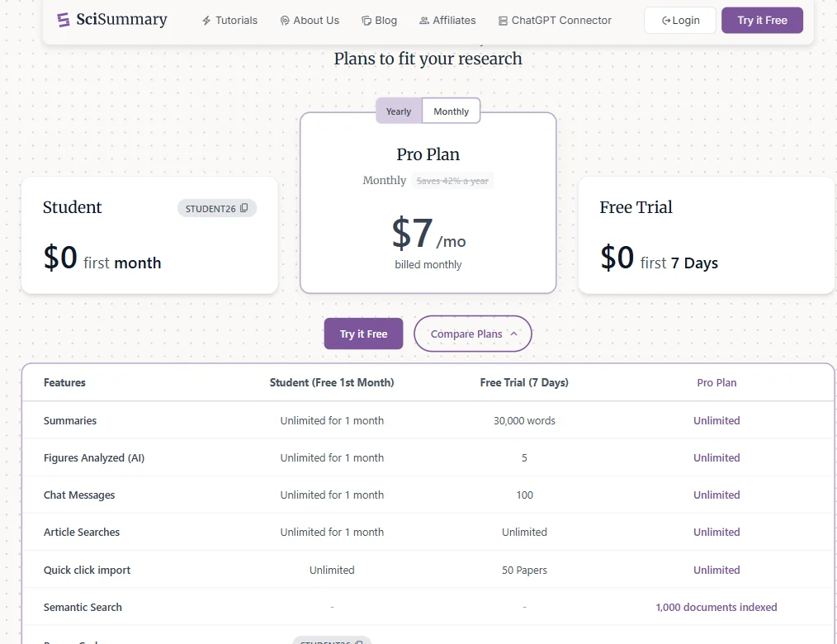Screen dimensions: 837x644
Task: Click Pro Plan 'Unlimited' in Summaries row
Action: click(716, 420)
